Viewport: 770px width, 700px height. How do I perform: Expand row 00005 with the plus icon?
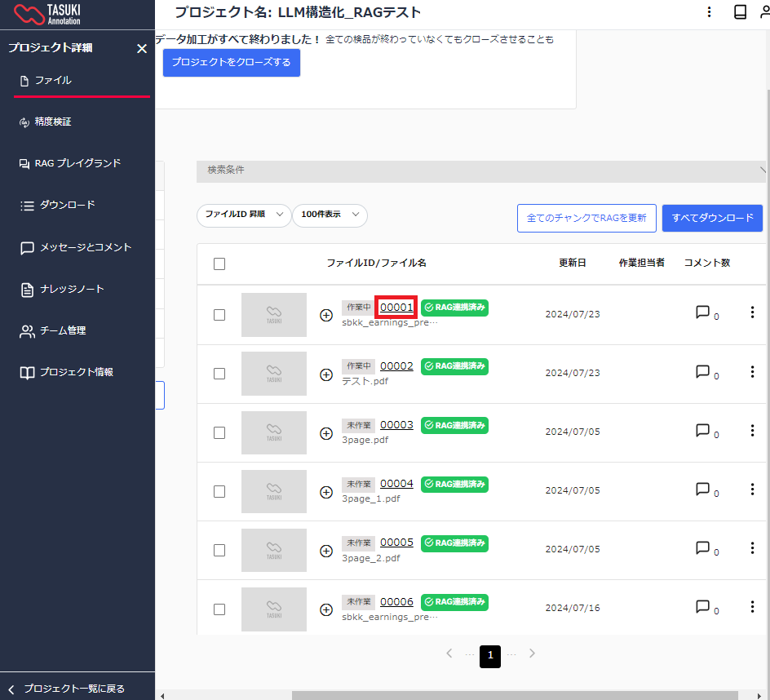coord(326,552)
